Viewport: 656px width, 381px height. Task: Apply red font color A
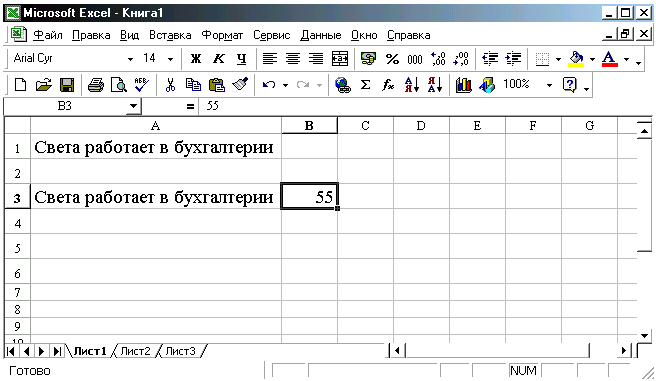610,59
